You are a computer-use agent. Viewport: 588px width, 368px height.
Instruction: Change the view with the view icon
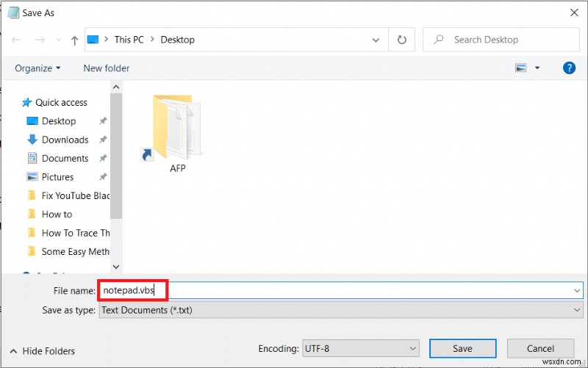[521, 68]
